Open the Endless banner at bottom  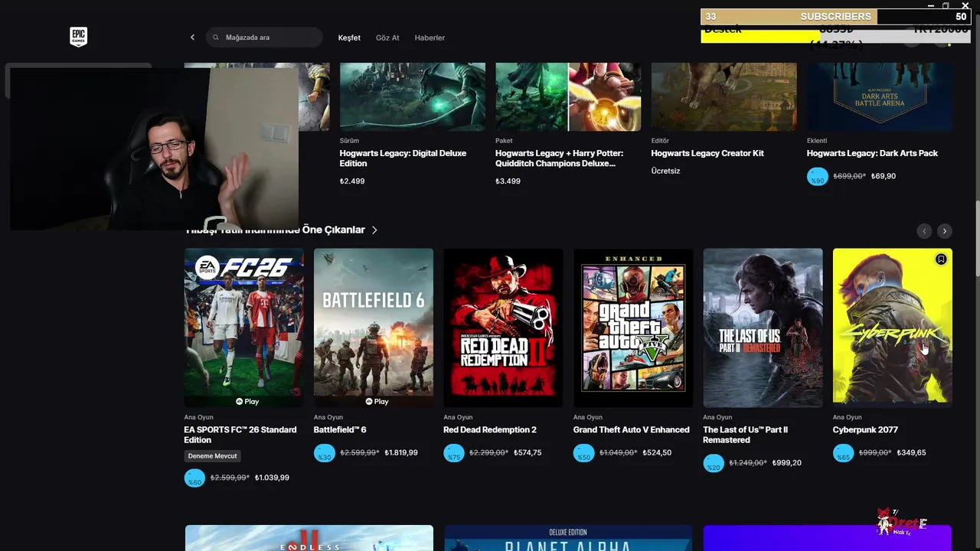[309, 538]
